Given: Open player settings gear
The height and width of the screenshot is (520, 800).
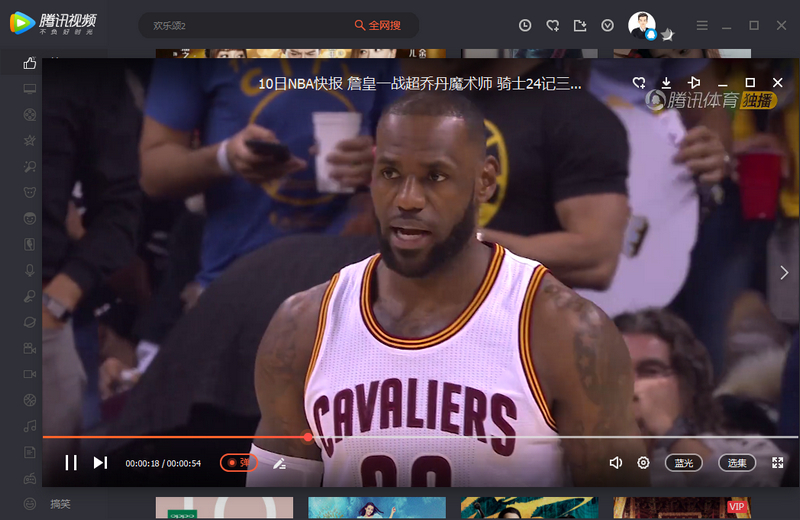Looking at the screenshot, I should pyautogui.click(x=643, y=463).
